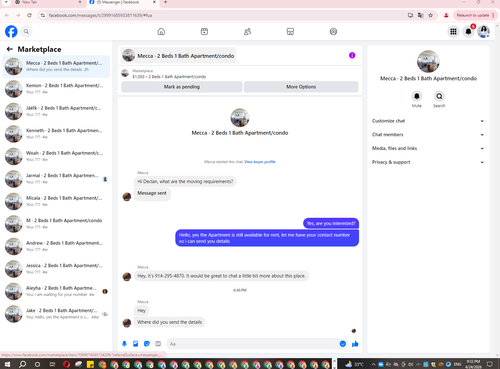The image size is (500, 369).
Task: Go to the Home feed icon
Action: (x=161, y=32)
